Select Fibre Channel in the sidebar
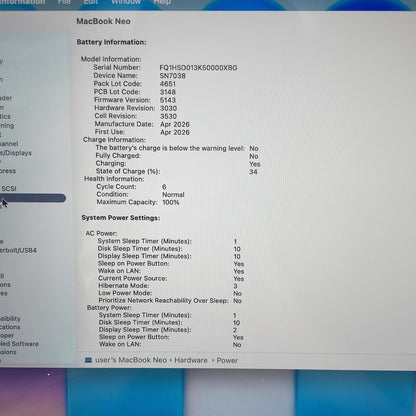Image resolution: width=416 pixels, height=416 pixels. (x=9, y=144)
